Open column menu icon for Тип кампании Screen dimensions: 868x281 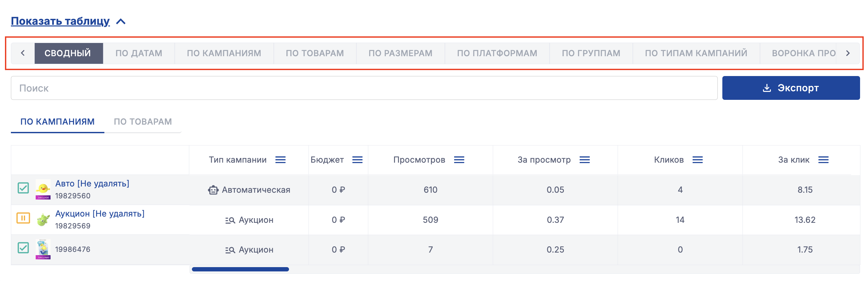280,160
